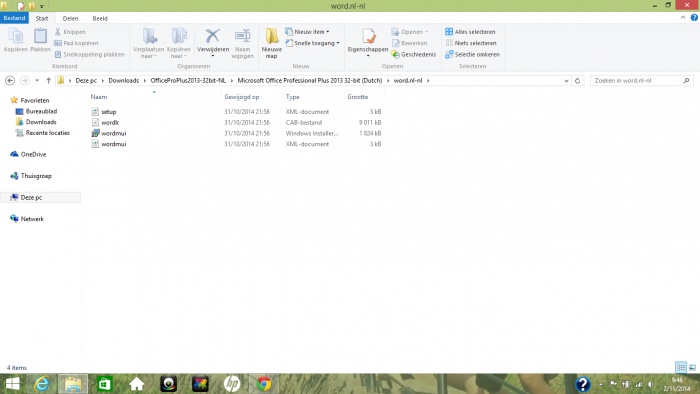
Task: Click Knippen scissors in the ribbon
Action: [70, 32]
